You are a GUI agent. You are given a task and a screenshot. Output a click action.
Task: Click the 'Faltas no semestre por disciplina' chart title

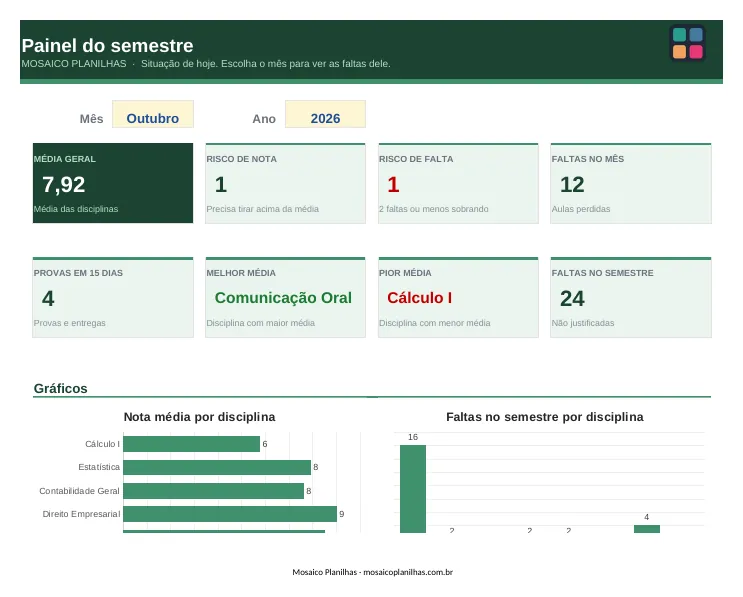pyautogui.click(x=545, y=417)
